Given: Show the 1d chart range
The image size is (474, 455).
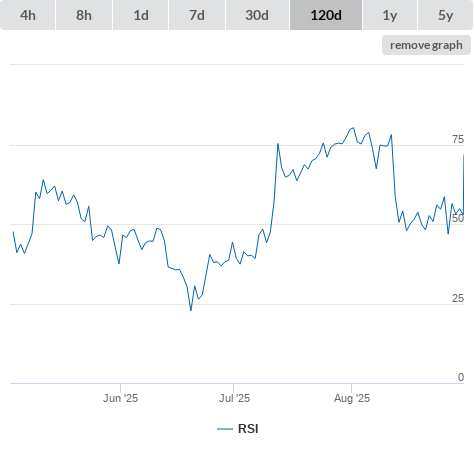Looking at the screenshot, I should tap(141, 15).
